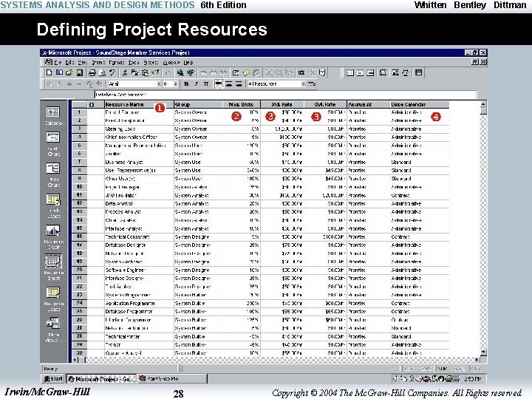Click the Std. Rate column header

[x=282, y=104]
